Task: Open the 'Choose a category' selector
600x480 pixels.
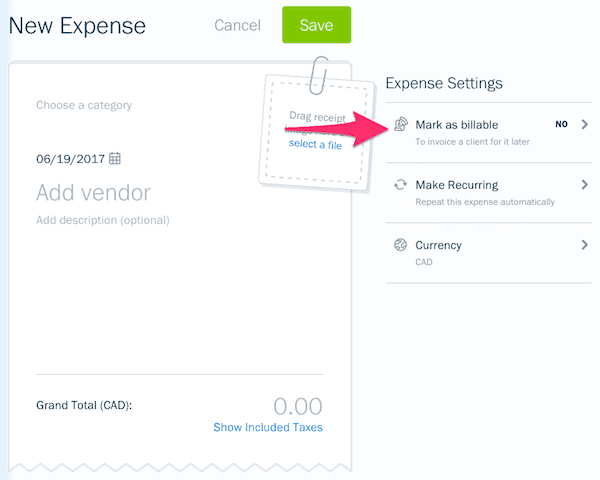Action: tap(84, 105)
